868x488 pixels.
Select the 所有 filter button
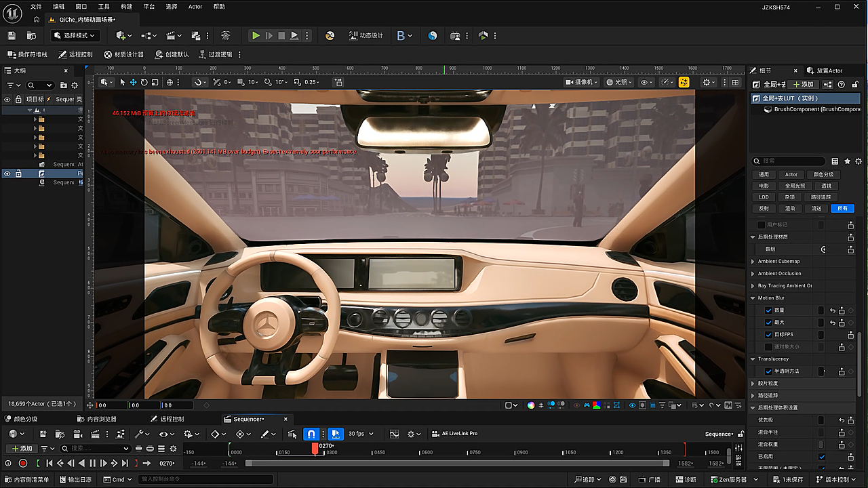coord(843,208)
